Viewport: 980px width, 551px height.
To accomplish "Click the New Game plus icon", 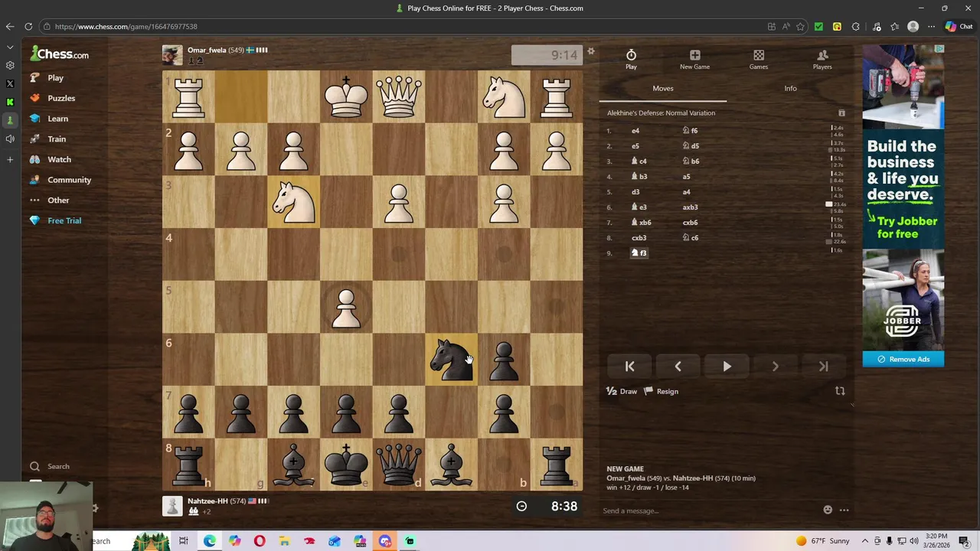I will [x=694, y=59].
